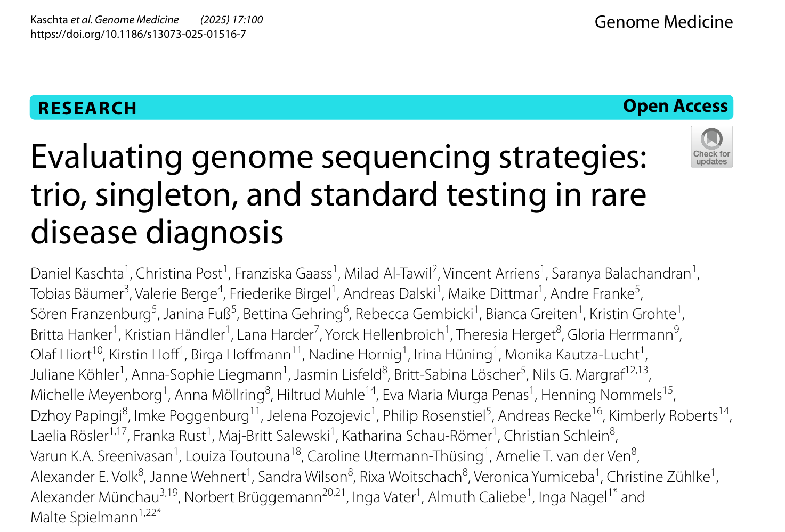Open author Norbert Brüggemann's name
785x532 pixels.
[253, 497]
